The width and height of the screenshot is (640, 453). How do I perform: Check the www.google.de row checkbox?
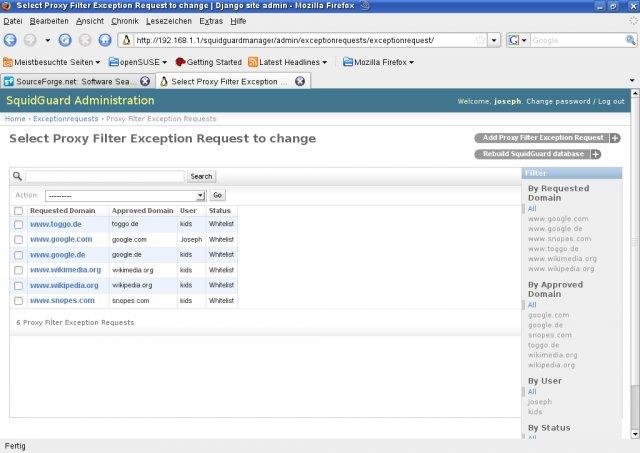[18, 255]
